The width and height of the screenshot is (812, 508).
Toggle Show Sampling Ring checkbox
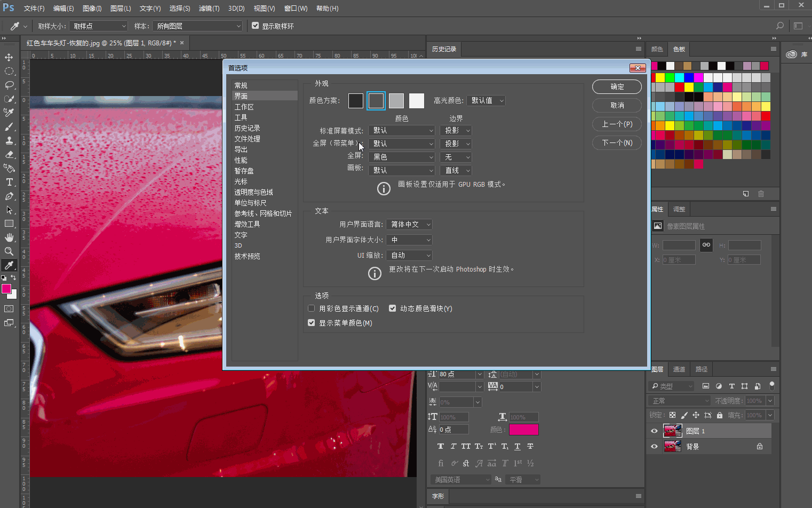pos(255,26)
